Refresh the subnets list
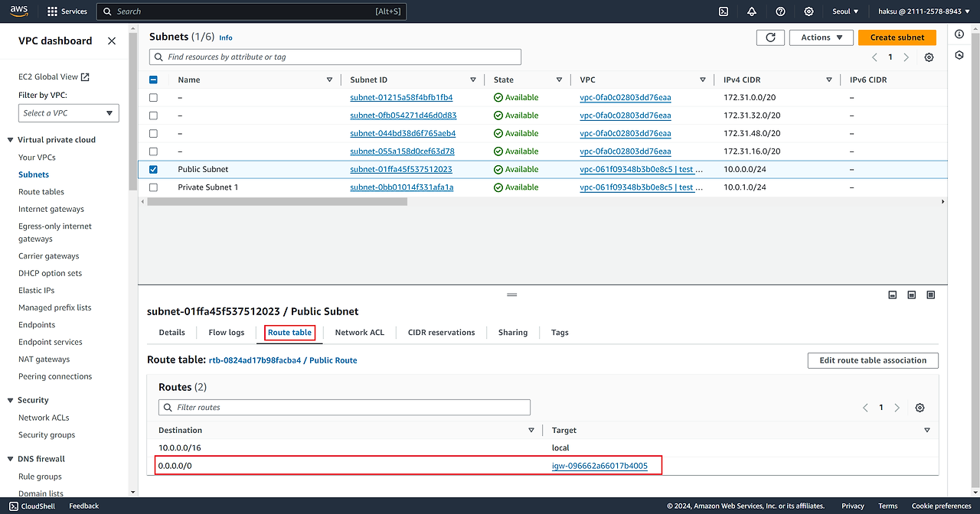This screenshot has height=514, width=980. click(770, 37)
